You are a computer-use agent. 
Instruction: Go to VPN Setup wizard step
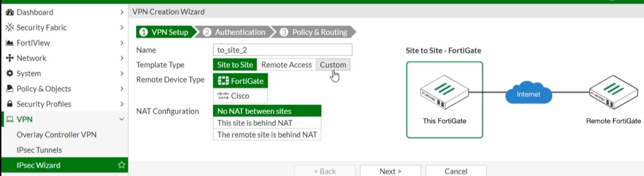(x=166, y=32)
